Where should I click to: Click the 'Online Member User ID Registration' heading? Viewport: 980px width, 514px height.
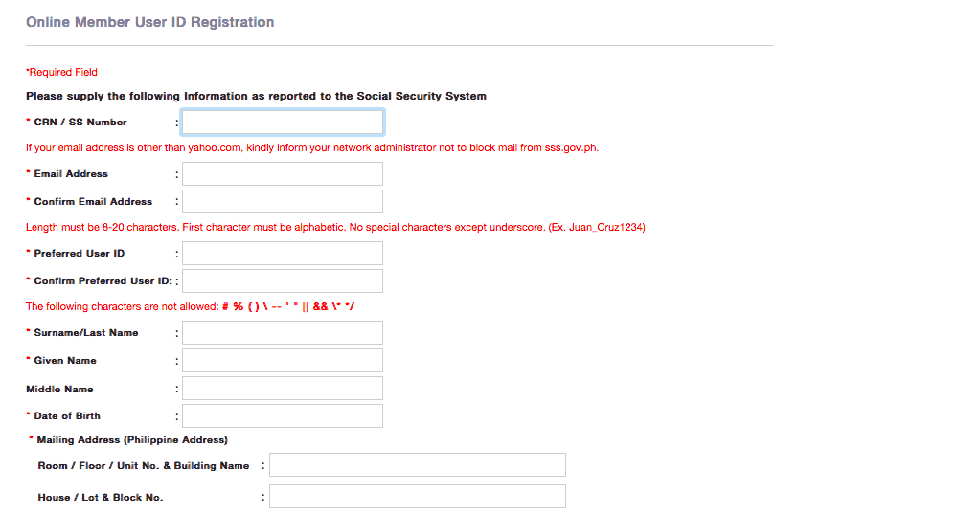coord(150,22)
